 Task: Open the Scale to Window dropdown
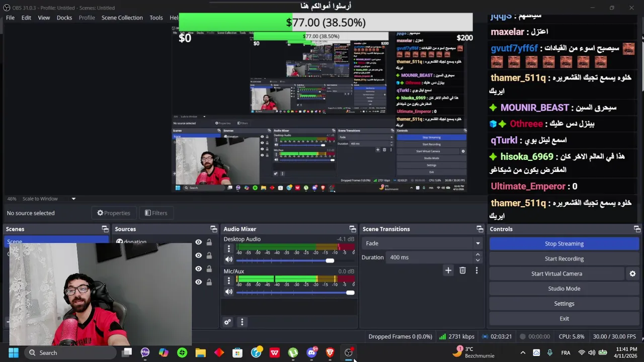(49, 199)
